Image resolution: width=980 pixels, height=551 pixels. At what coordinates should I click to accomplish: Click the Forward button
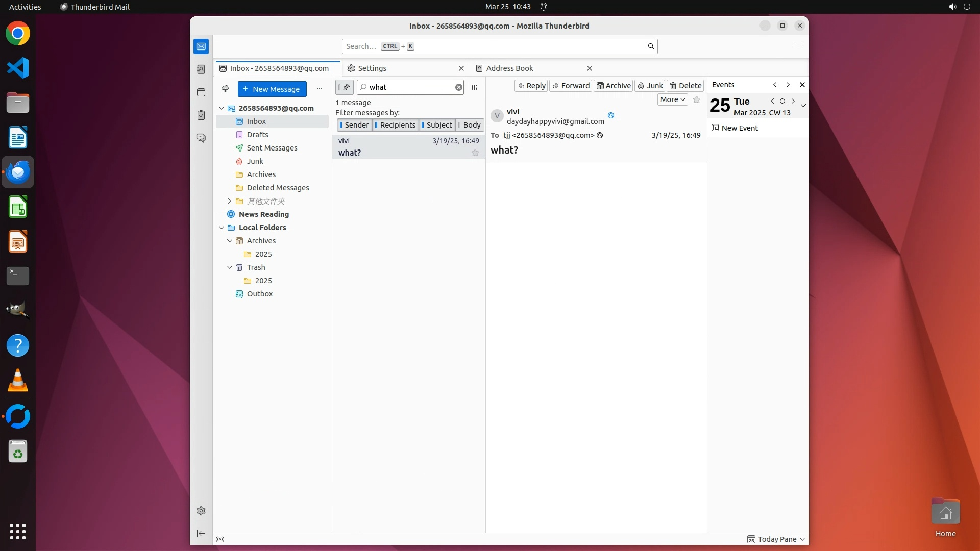pos(571,86)
